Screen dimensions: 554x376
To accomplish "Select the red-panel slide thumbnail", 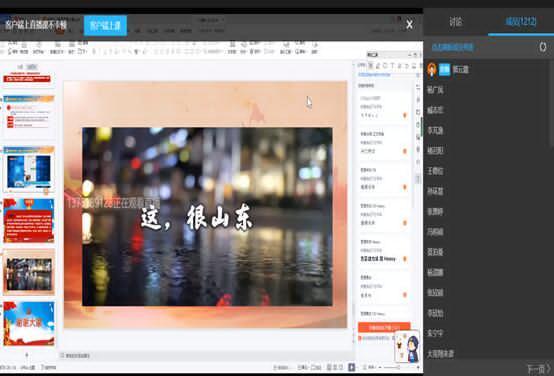I will point(29,221).
